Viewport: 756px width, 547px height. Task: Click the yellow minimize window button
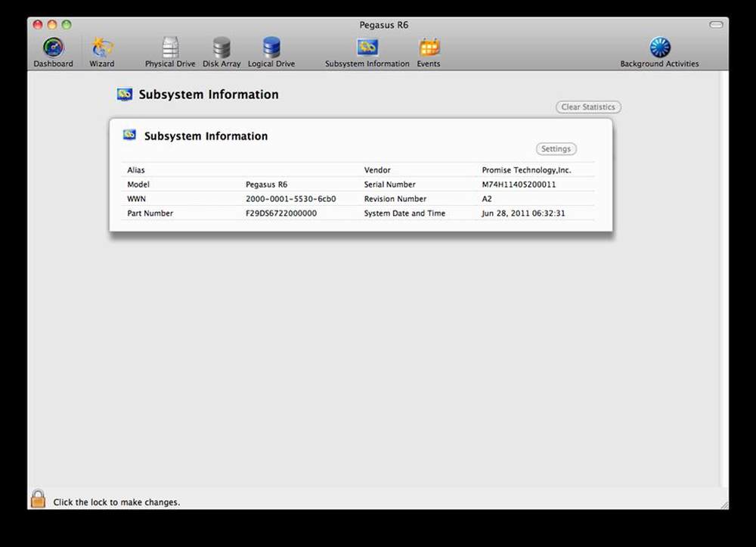(52, 25)
